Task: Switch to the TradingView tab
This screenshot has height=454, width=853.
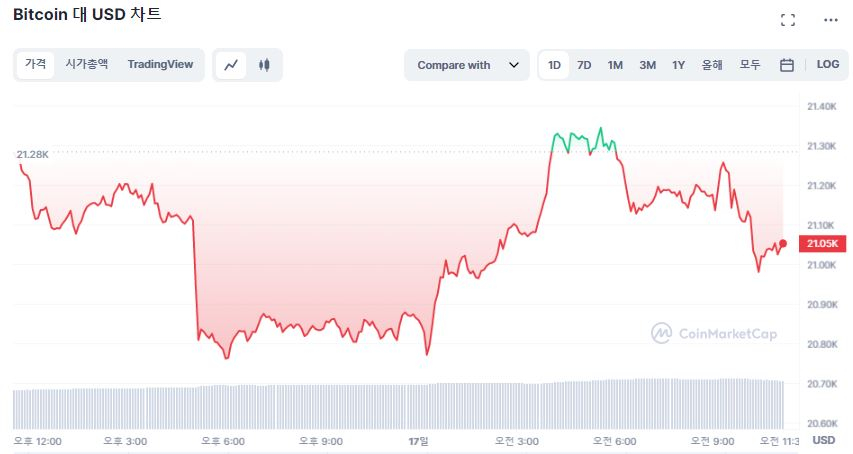Action: point(160,64)
